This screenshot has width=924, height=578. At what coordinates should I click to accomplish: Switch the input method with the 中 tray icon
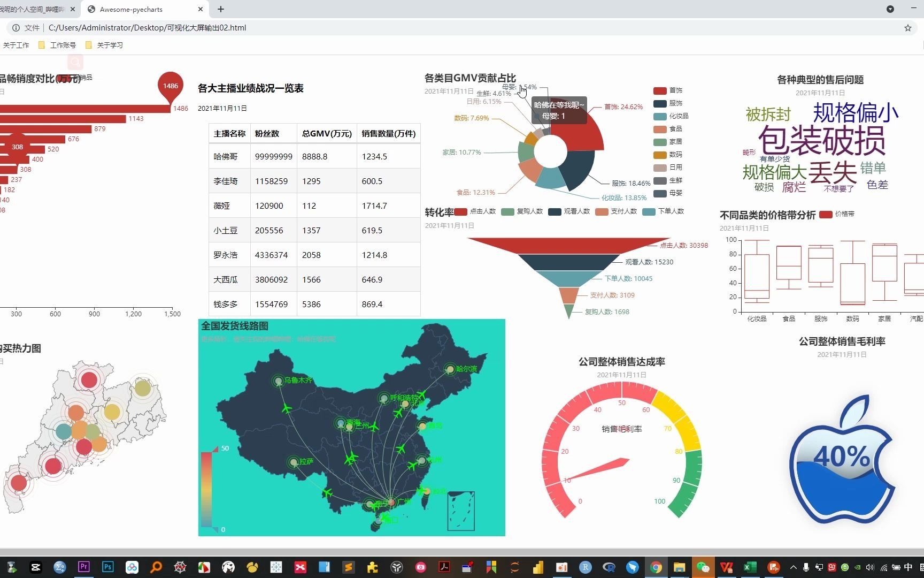click(908, 567)
